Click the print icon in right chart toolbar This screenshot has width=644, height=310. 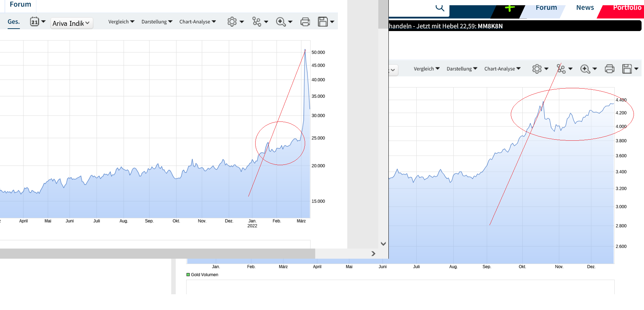tap(609, 69)
